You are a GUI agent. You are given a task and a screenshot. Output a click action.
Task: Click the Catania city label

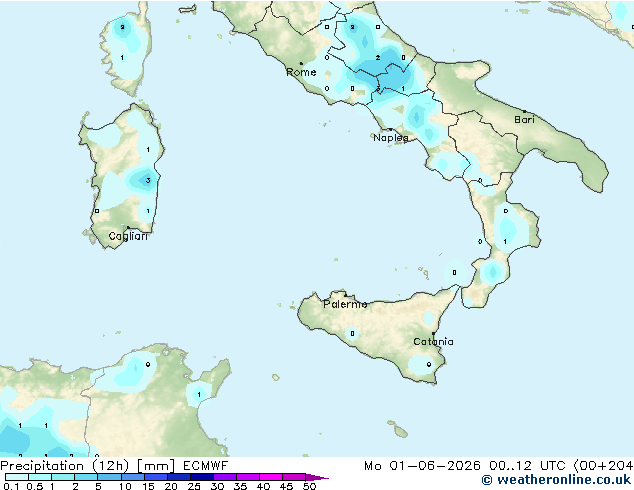tap(433, 342)
